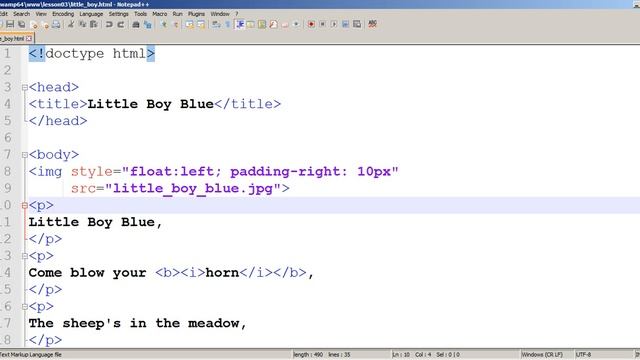Click the Save Recorded Macro icon
Screen dimensions: 640x360
pyautogui.click(x=357, y=24)
